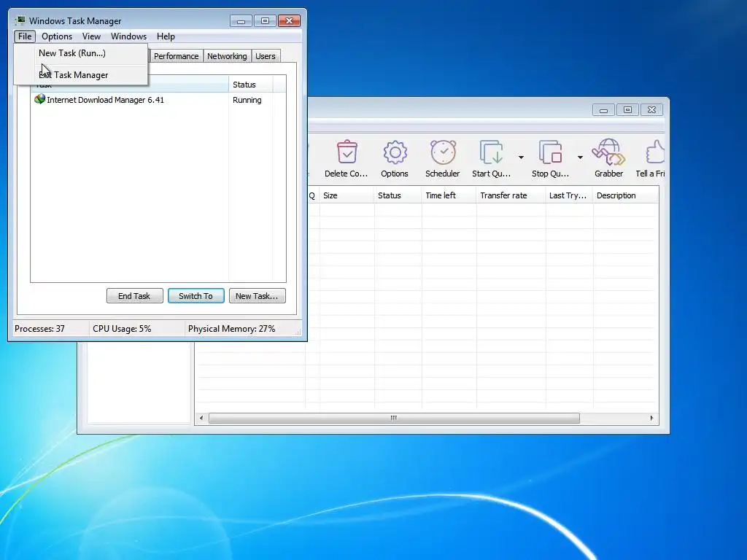Click the Running status of the IDM task
747x560 pixels.
247,100
